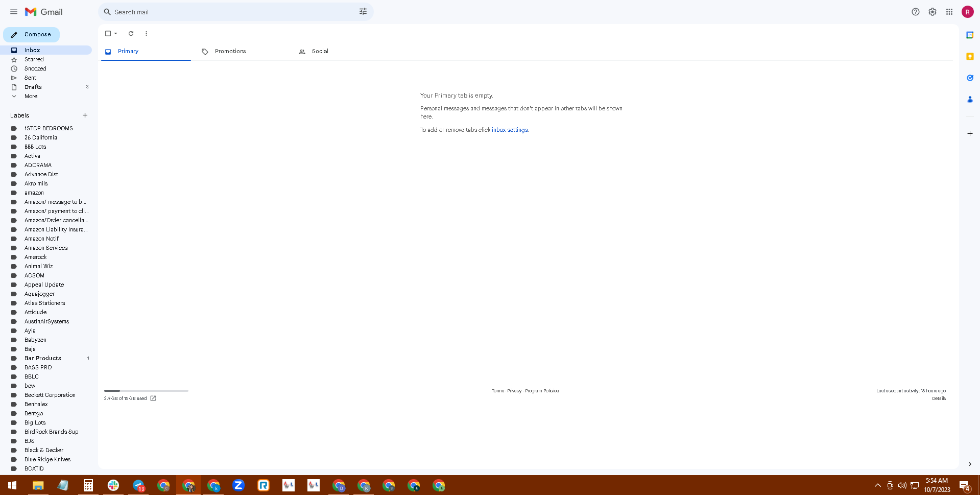Viewport: 980px width, 495px height.
Task: Open the Terms link
Action: (497, 391)
